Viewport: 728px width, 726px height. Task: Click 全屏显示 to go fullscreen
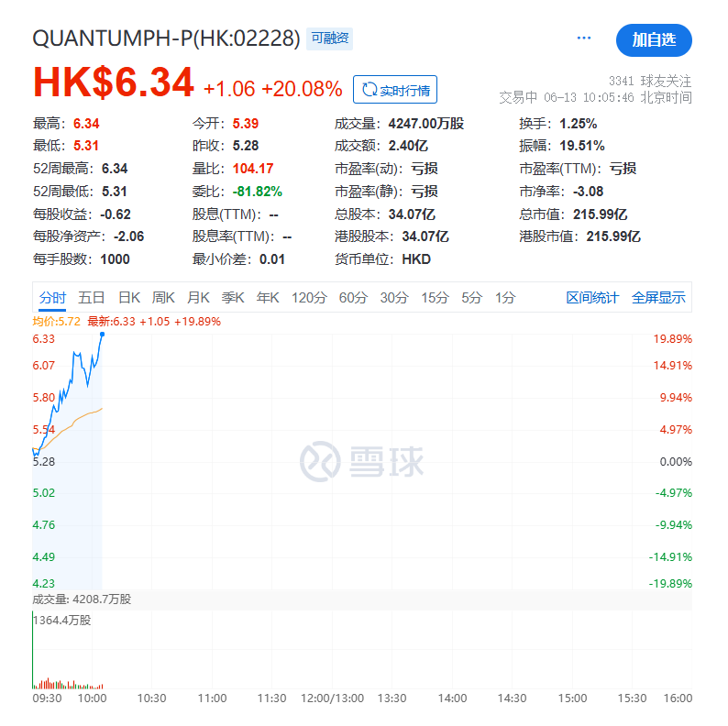click(x=658, y=298)
